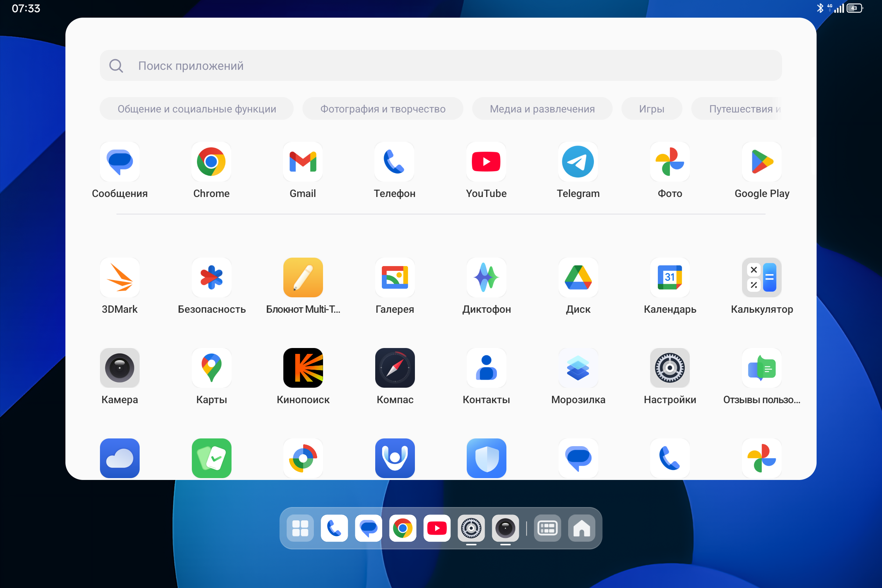The width and height of the screenshot is (882, 588).
Task: Open Настройки from the app list
Action: tap(670, 368)
